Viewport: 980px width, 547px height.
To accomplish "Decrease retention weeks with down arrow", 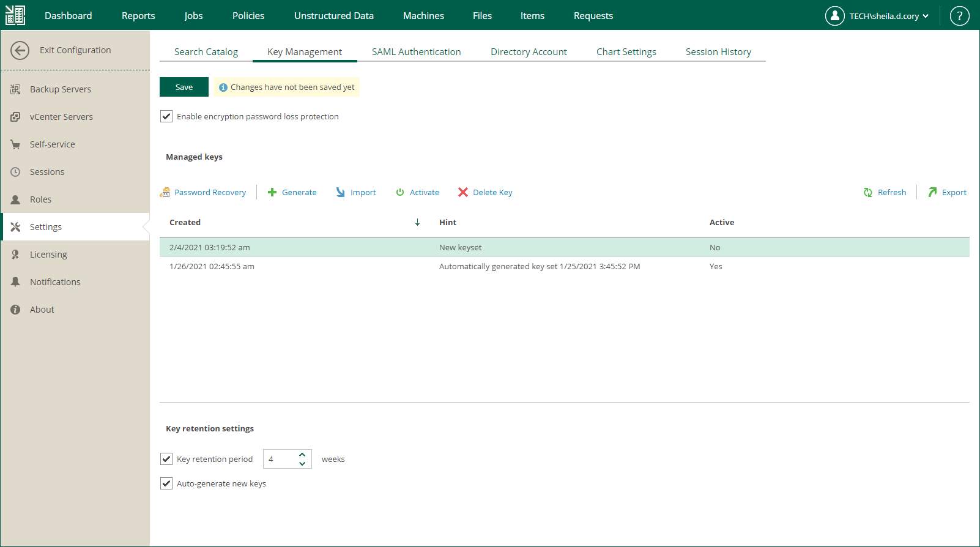I will point(302,463).
